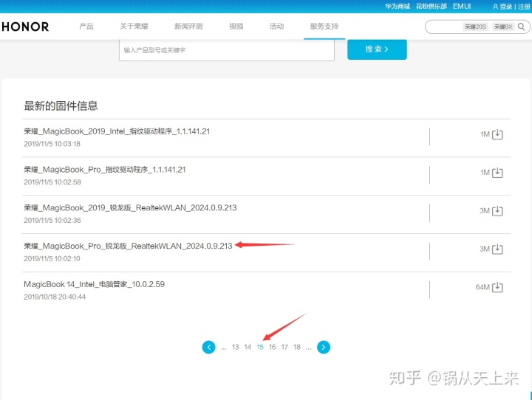Go to page 18
Viewport: 532px width, 400px height.
coord(297,347)
